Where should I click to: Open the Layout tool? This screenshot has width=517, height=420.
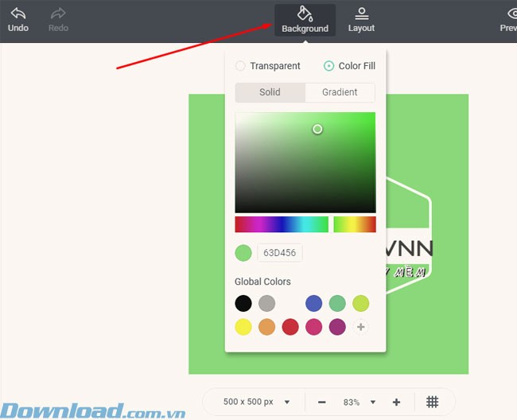[361, 14]
